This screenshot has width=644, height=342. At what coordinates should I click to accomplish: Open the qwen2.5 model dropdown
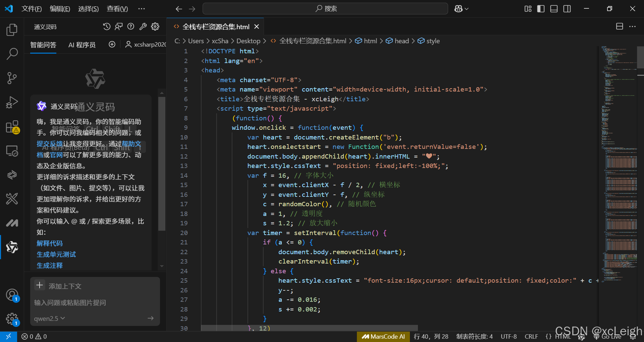pos(49,318)
